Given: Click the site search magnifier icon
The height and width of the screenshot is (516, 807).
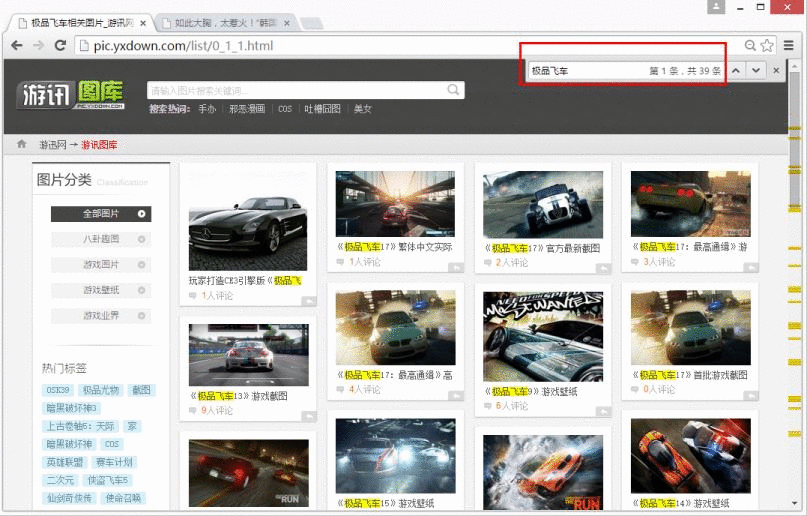Looking at the screenshot, I should click(x=453, y=90).
